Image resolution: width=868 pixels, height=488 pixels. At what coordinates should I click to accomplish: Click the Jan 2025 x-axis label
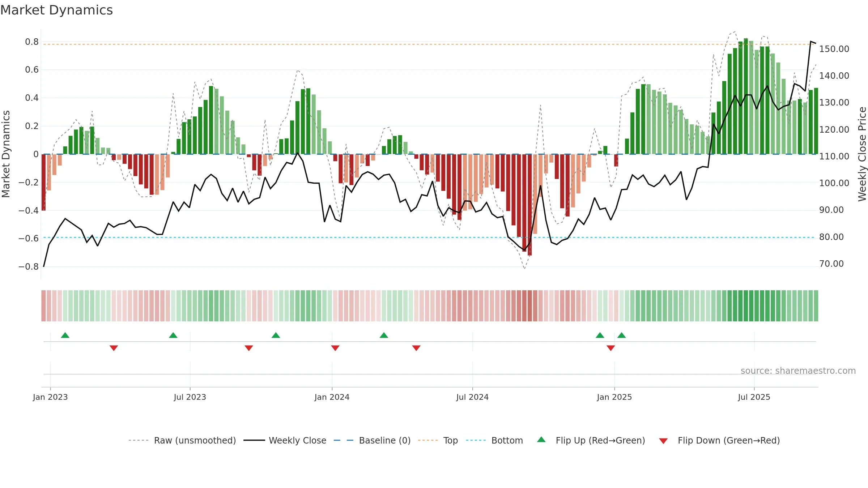[x=614, y=397]
